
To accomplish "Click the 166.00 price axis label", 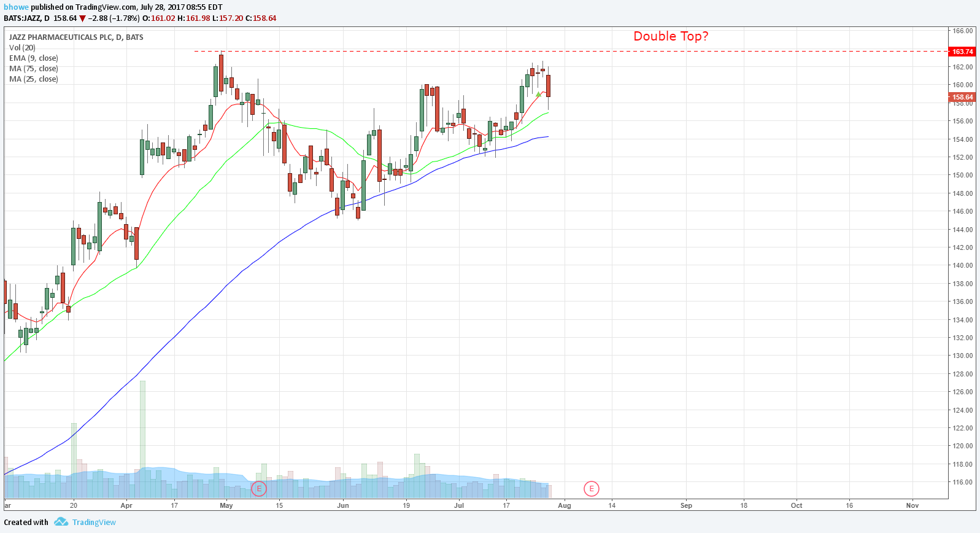I will 962,31.
